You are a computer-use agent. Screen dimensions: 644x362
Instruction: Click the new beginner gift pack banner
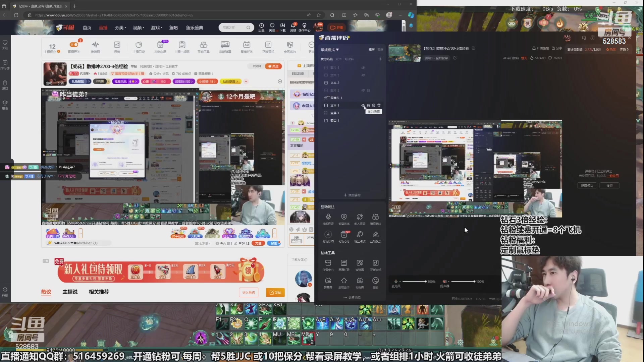pos(161,271)
